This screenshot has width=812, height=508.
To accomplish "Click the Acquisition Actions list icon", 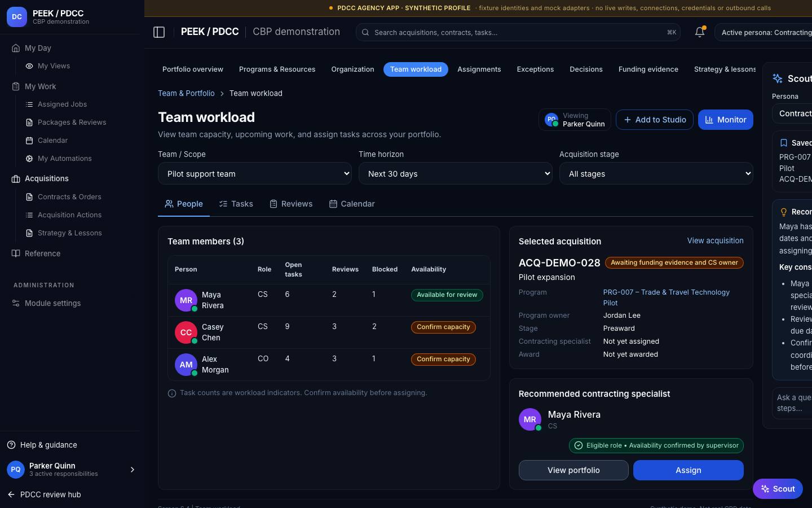I will pyautogui.click(x=29, y=215).
